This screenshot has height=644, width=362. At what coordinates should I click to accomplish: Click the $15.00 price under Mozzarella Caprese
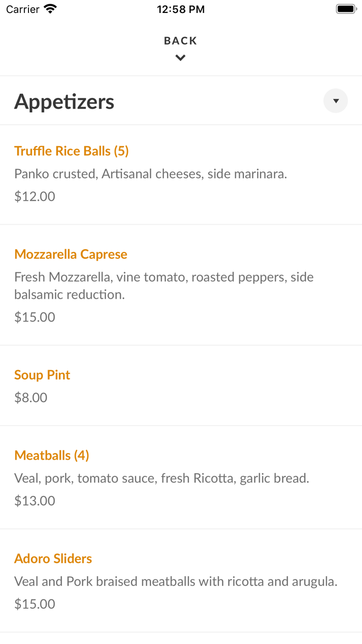(35, 317)
